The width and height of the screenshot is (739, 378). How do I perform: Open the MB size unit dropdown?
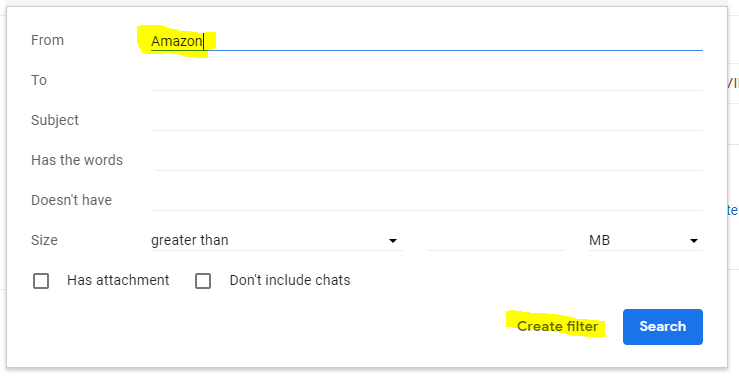pyautogui.click(x=645, y=240)
